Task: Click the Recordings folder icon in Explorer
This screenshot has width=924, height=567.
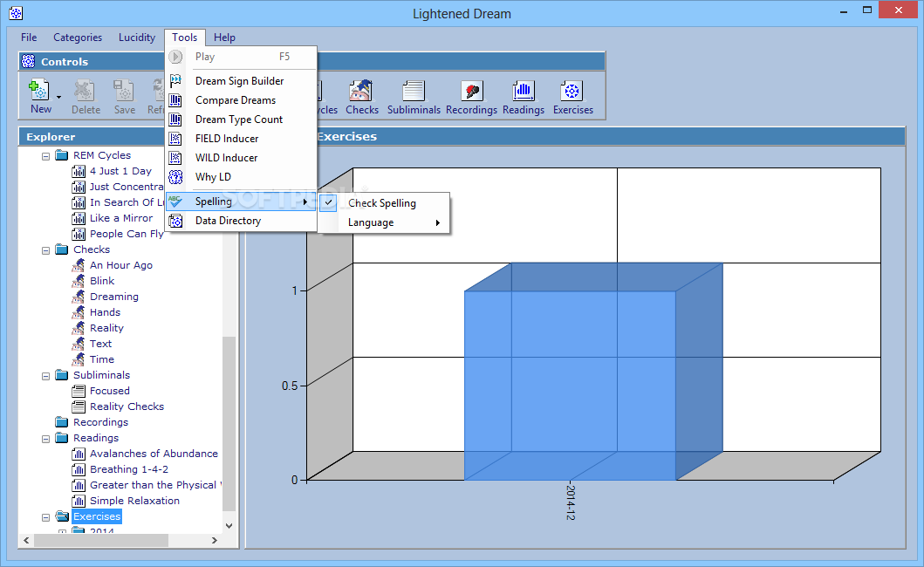Action: (62, 422)
